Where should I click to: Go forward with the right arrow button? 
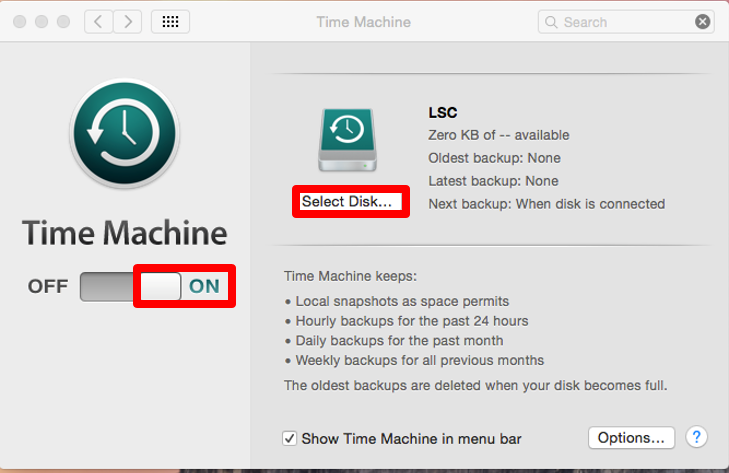pyautogui.click(x=127, y=22)
